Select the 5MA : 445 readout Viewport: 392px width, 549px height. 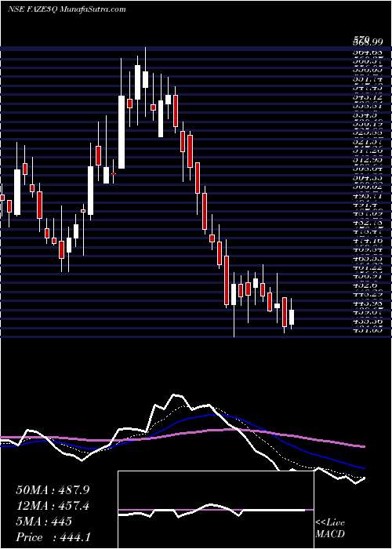pyautogui.click(x=44, y=522)
